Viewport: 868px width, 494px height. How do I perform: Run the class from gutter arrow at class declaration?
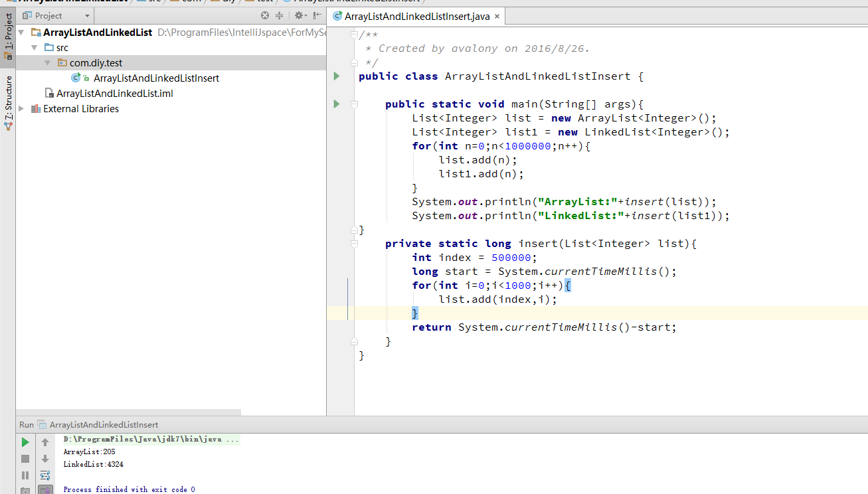click(337, 76)
